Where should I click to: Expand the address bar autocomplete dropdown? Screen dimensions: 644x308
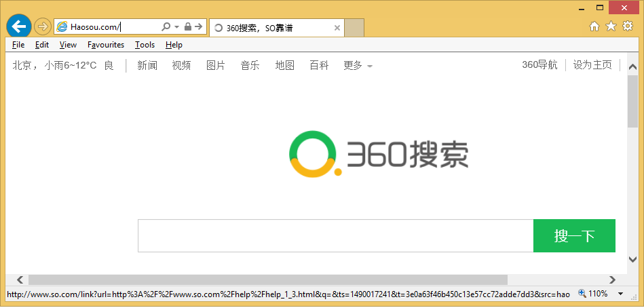click(177, 26)
